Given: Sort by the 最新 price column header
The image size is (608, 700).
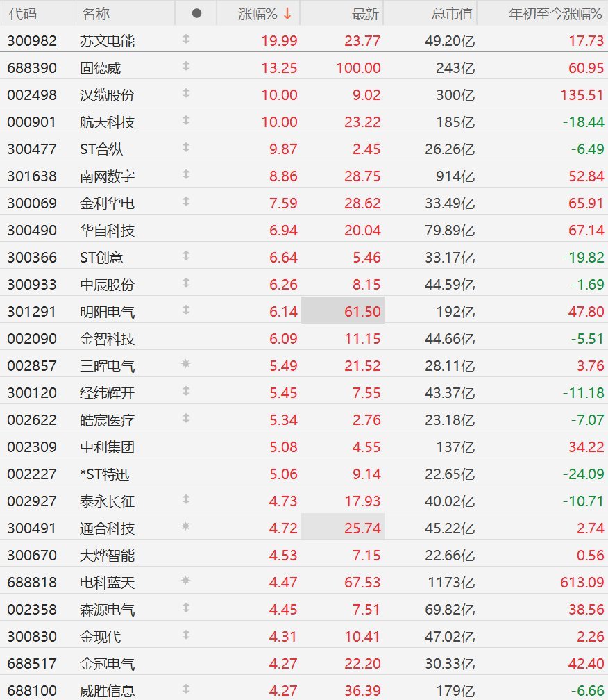Looking at the screenshot, I should [x=365, y=14].
